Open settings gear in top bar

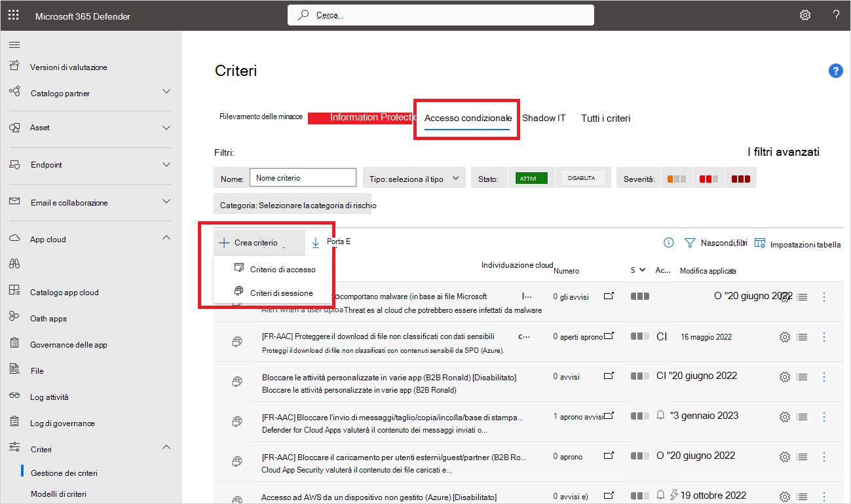click(x=805, y=15)
